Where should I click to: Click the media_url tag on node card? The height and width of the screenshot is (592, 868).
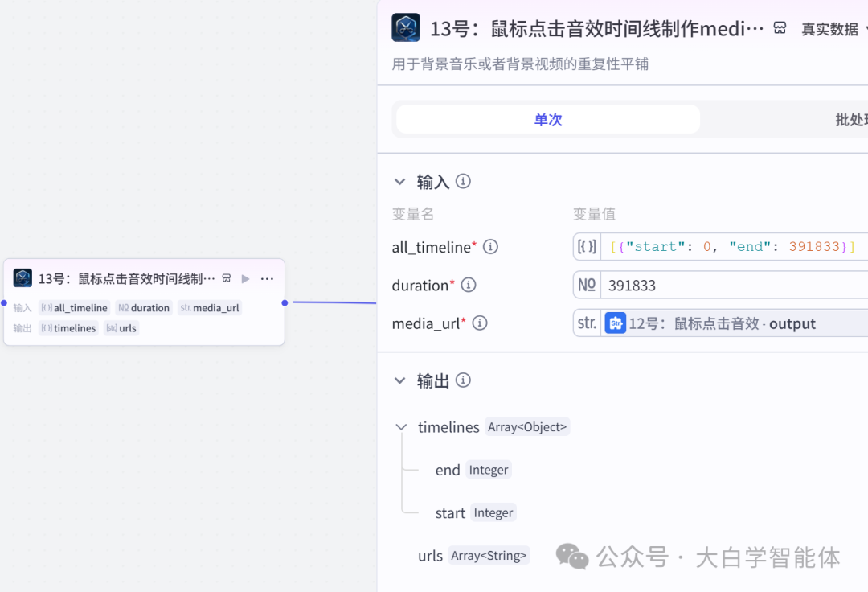coord(210,308)
